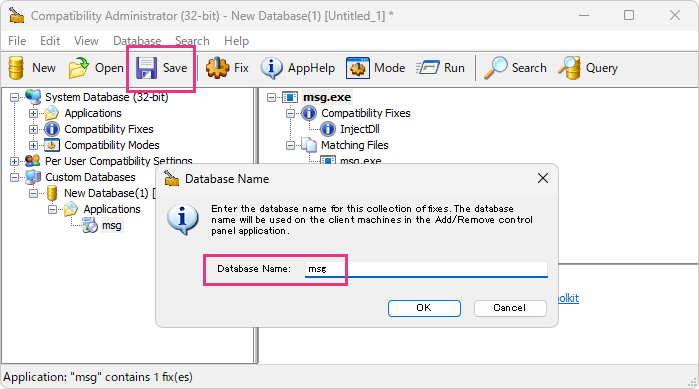Screen dimensions: 699x389
Task: Click into the Database Name text field
Action: 426,269
